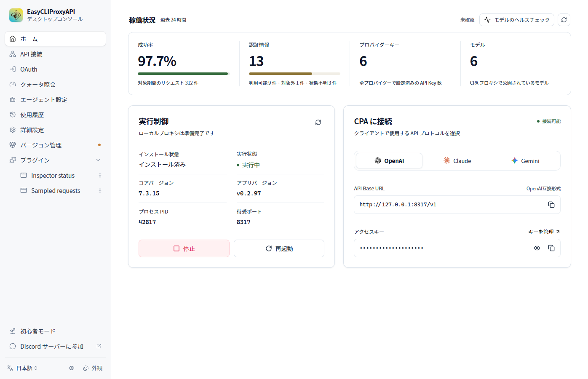
Task: Open the 使用履歴 page
Action: pyautogui.click(x=55, y=115)
